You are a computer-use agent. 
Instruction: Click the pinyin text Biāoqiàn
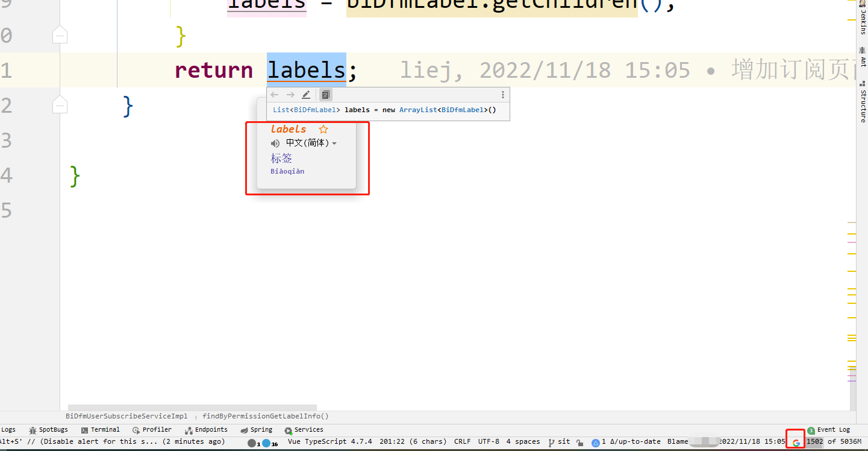(x=287, y=171)
